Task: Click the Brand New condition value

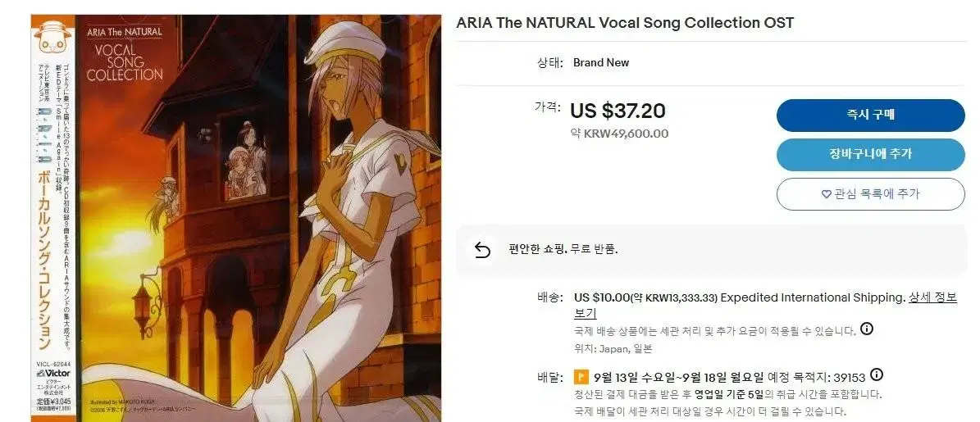Action: pos(601,62)
